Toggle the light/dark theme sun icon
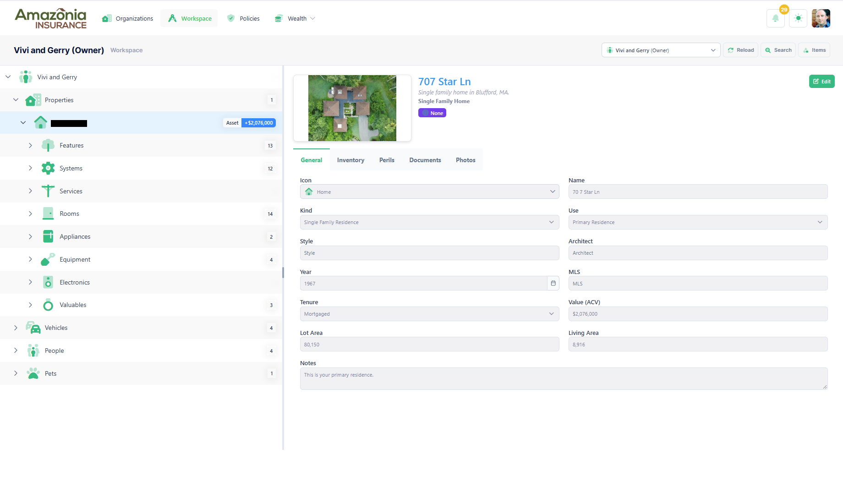The height and width of the screenshot is (504, 843). coord(798,18)
